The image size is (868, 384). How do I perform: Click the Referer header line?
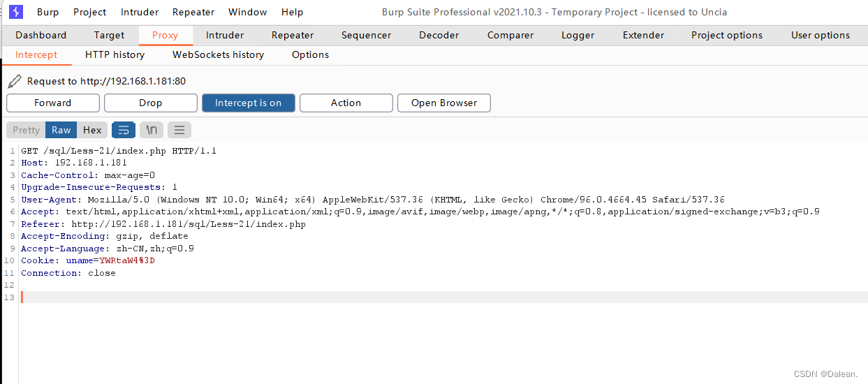163,224
